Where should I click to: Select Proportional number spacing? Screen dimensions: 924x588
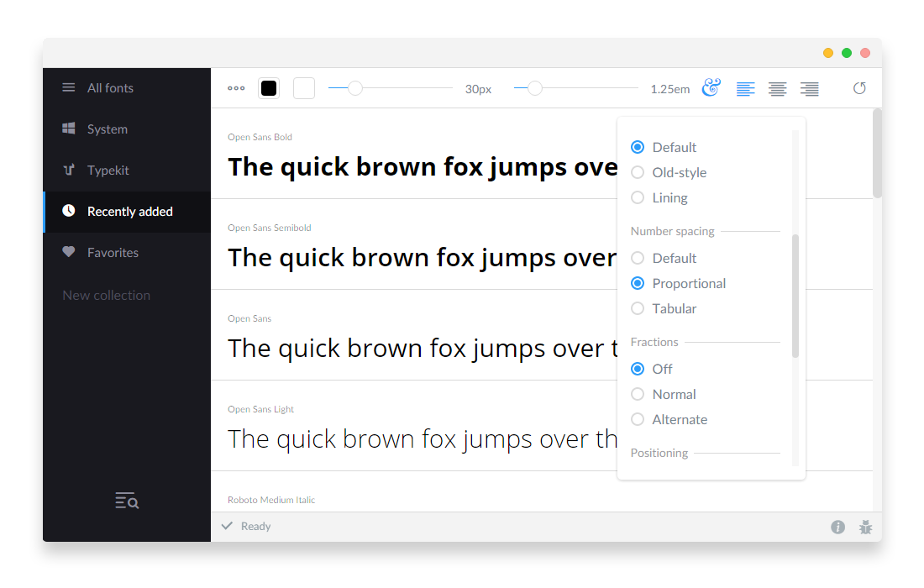638,283
